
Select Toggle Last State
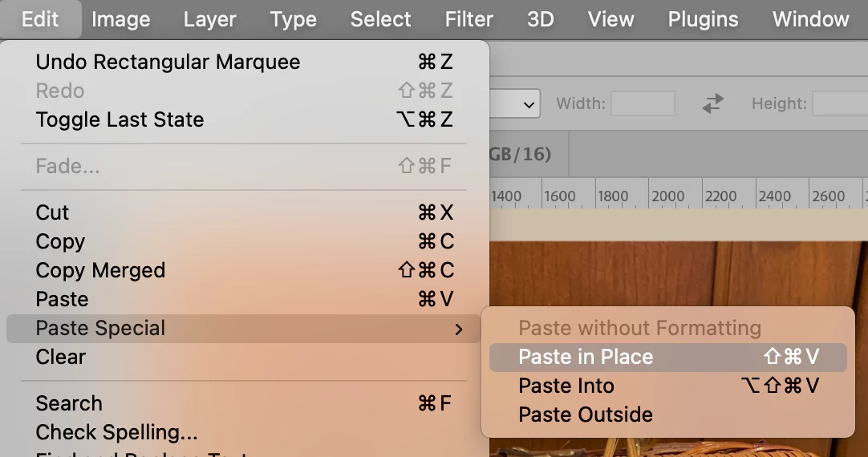(x=120, y=119)
